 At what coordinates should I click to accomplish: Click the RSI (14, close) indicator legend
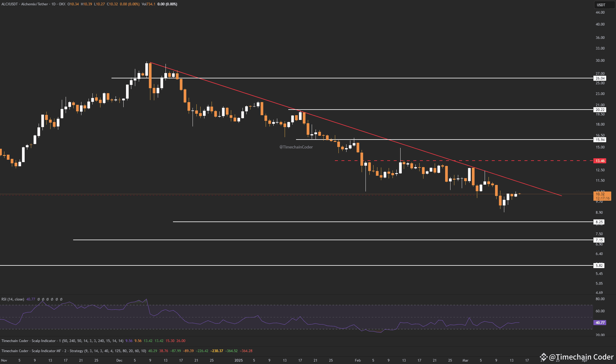click(13, 299)
